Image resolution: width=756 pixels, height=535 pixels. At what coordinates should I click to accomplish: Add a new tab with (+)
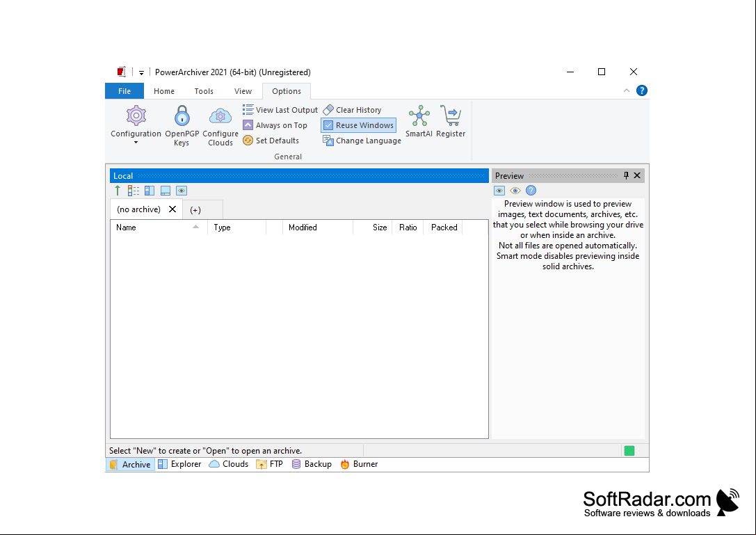coord(195,210)
